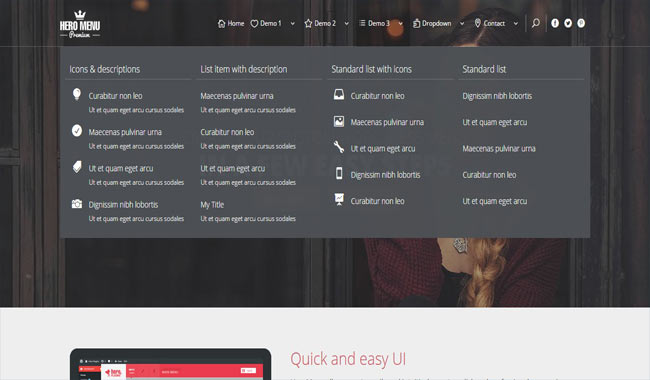Select Dignissim nibh lobortis in Icons & descriptions

tap(123, 205)
